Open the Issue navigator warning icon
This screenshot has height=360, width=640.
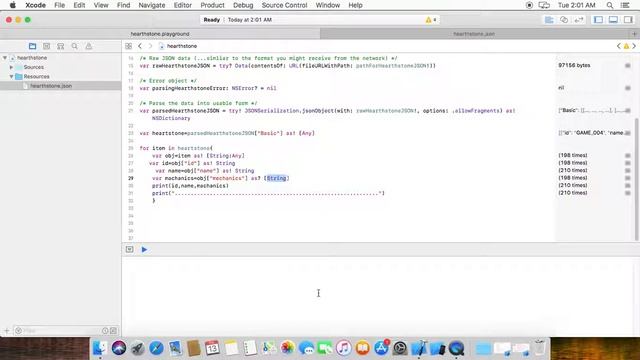(x=89, y=46)
